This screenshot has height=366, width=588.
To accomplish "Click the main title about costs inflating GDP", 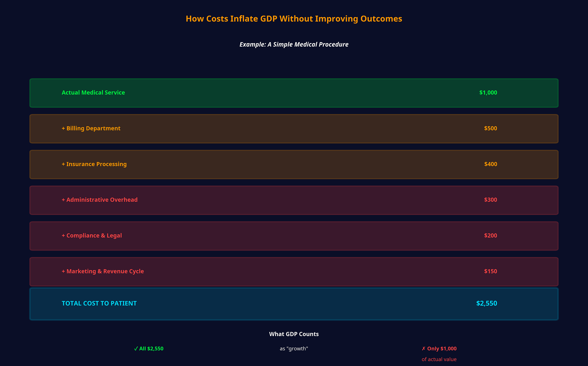I will pyautogui.click(x=294, y=19).
